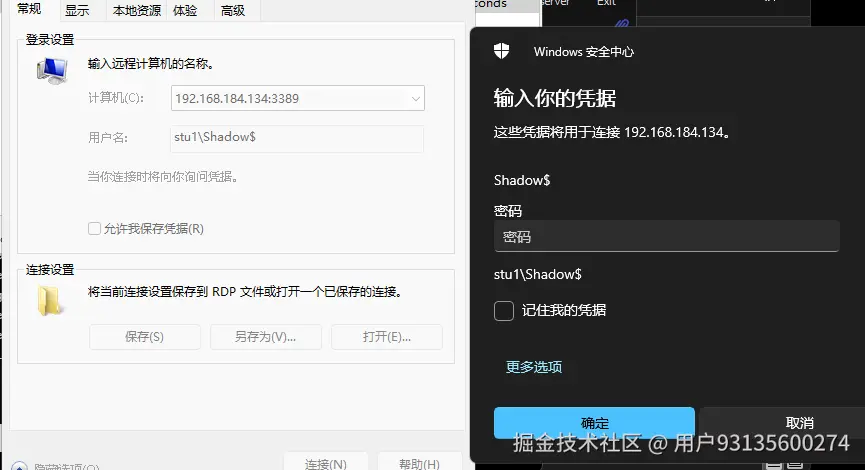
Task: Enable 允许我保存凭据 checkbox
Action: tap(94, 228)
